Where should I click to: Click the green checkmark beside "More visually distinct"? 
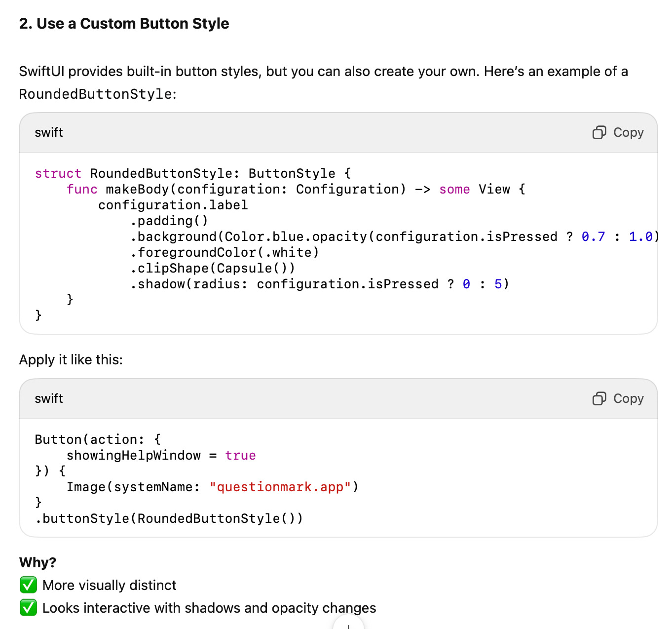click(x=28, y=585)
